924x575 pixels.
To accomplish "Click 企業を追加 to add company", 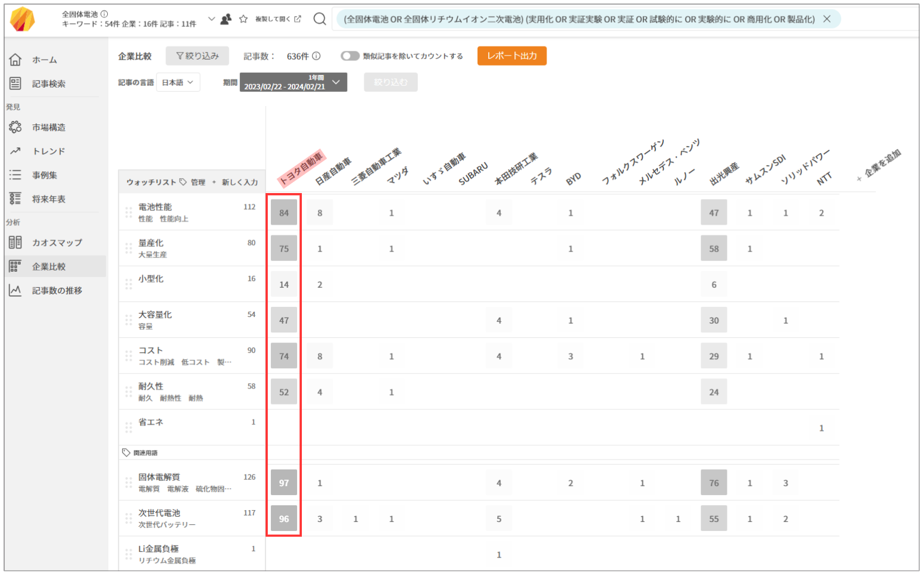I will point(880,164).
